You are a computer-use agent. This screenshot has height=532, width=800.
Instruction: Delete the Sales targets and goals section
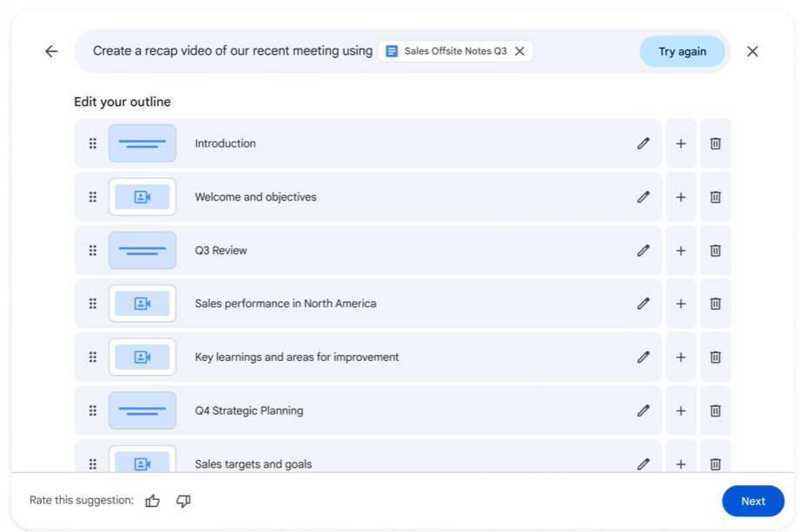(x=715, y=463)
